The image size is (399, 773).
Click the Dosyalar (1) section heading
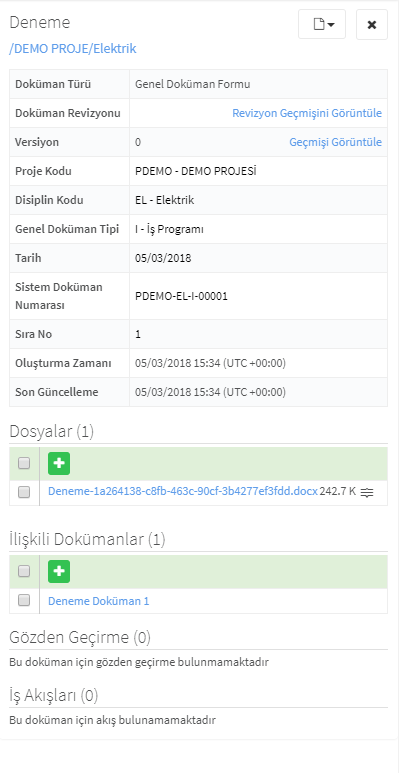click(x=51, y=431)
